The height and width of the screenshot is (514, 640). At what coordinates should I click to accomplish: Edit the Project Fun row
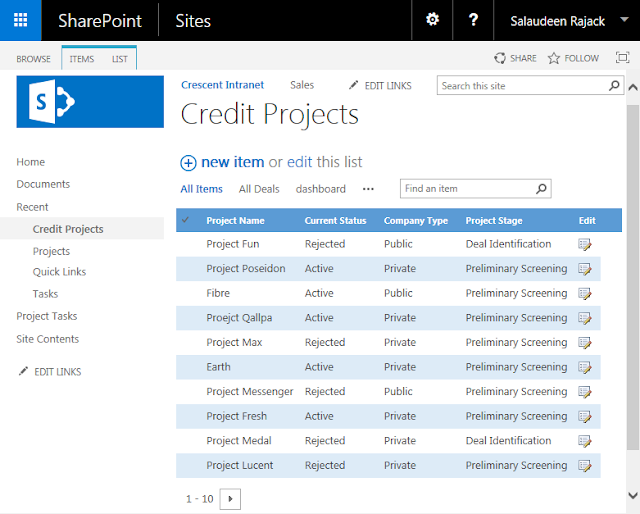[584, 245]
